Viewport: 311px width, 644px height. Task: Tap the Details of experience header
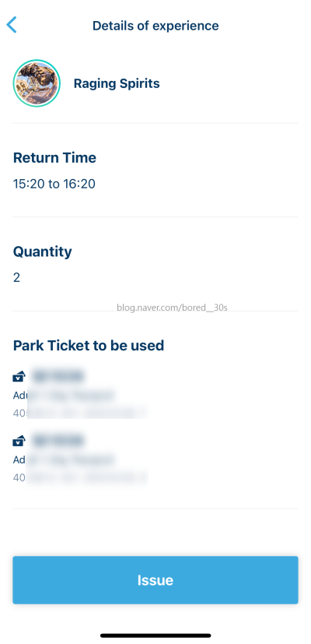[155, 26]
